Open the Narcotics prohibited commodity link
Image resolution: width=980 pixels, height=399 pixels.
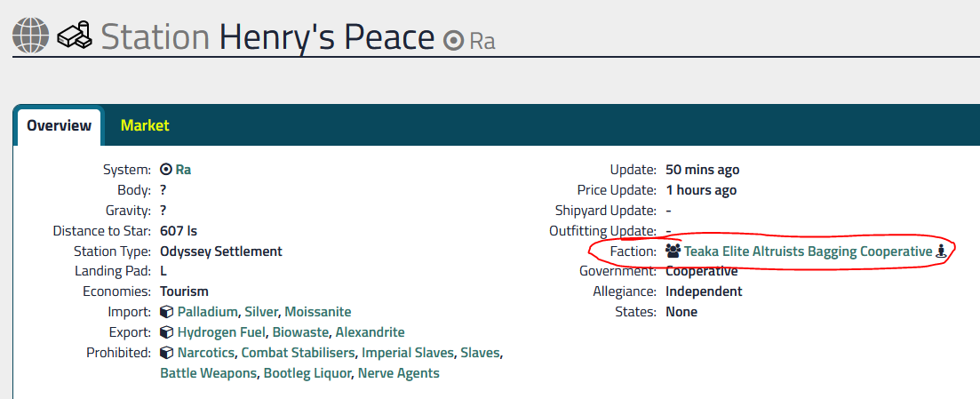pos(205,353)
